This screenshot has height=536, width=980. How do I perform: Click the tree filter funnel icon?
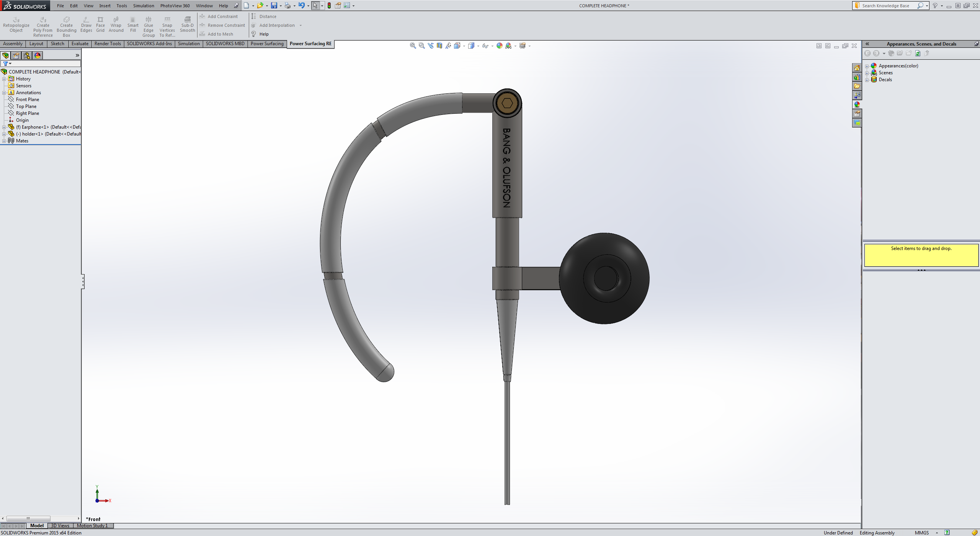pyautogui.click(x=5, y=64)
